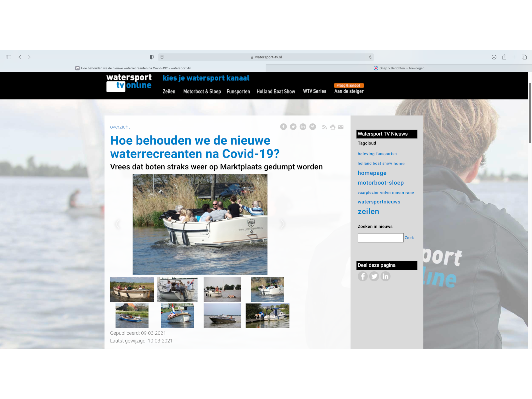Image resolution: width=532 pixels, height=399 pixels.
Task: Advance gallery with right arrow chevron
Action: pyautogui.click(x=282, y=224)
